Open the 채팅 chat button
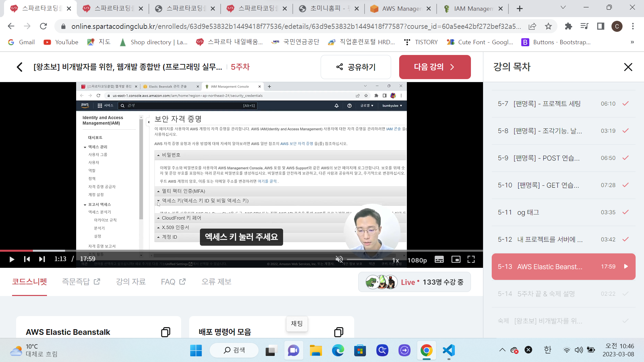This screenshot has width=644, height=362. 297,324
